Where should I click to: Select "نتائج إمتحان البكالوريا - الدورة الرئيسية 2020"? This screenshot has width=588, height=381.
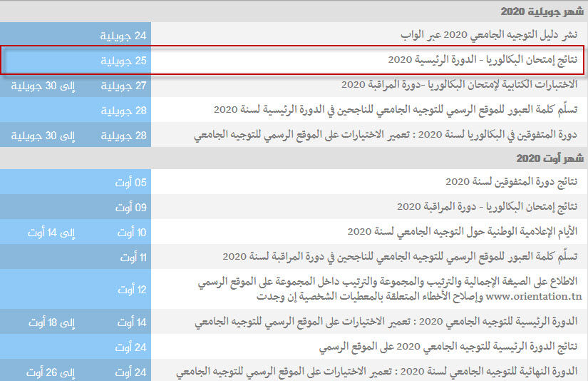[x=483, y=60]
